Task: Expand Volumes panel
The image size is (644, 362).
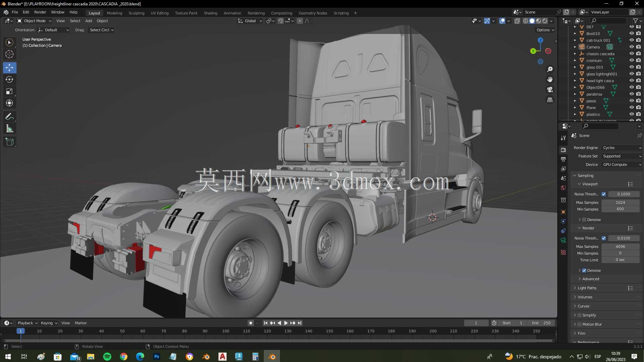Action: pos(585,297)
